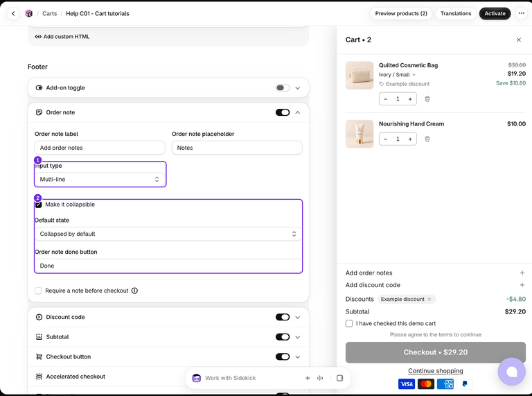The height and width of the screenshot is (396, 532).
Task: Check Require a note before checkout
Action: click(38, 291)
